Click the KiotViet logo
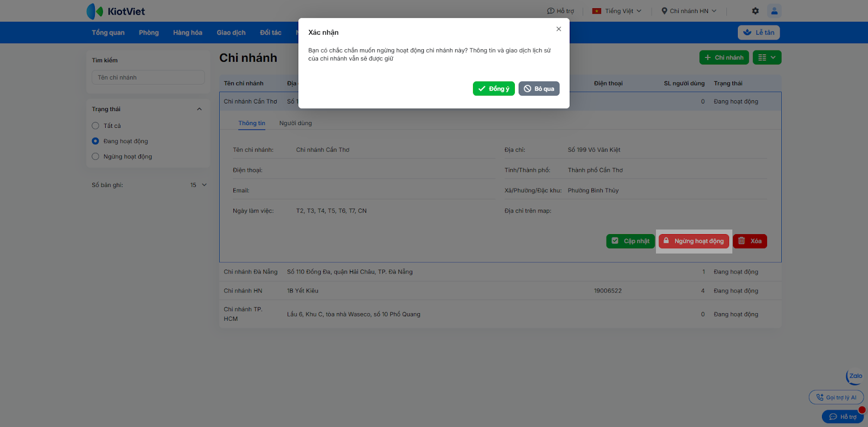Screen dimensions: 868x427 coord(116,11)
